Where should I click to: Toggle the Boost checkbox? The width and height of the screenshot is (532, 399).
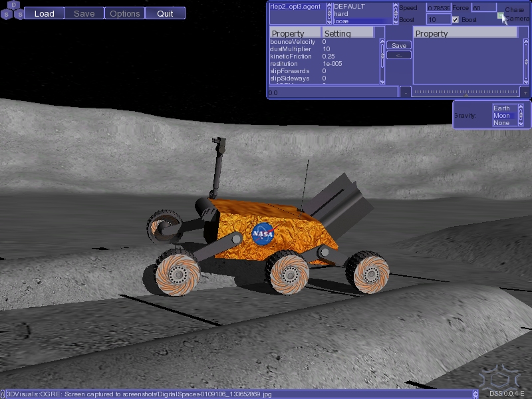click(x=456, y=20)
